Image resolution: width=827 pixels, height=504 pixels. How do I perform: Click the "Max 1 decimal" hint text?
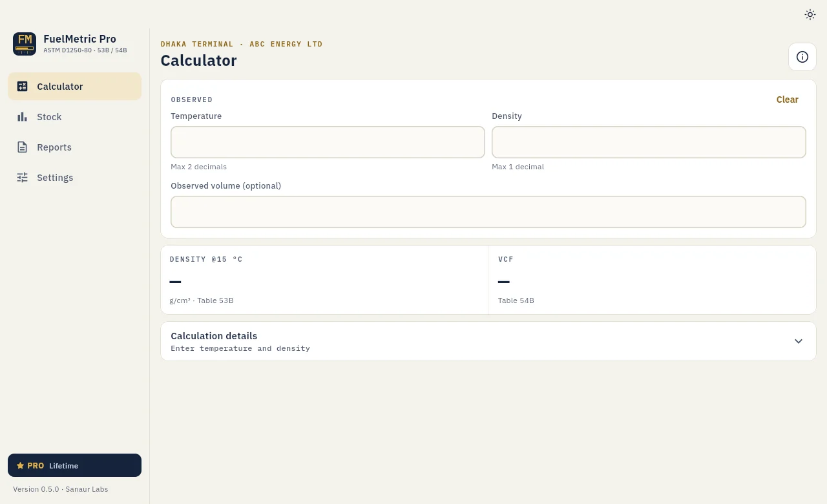[518, 167]
